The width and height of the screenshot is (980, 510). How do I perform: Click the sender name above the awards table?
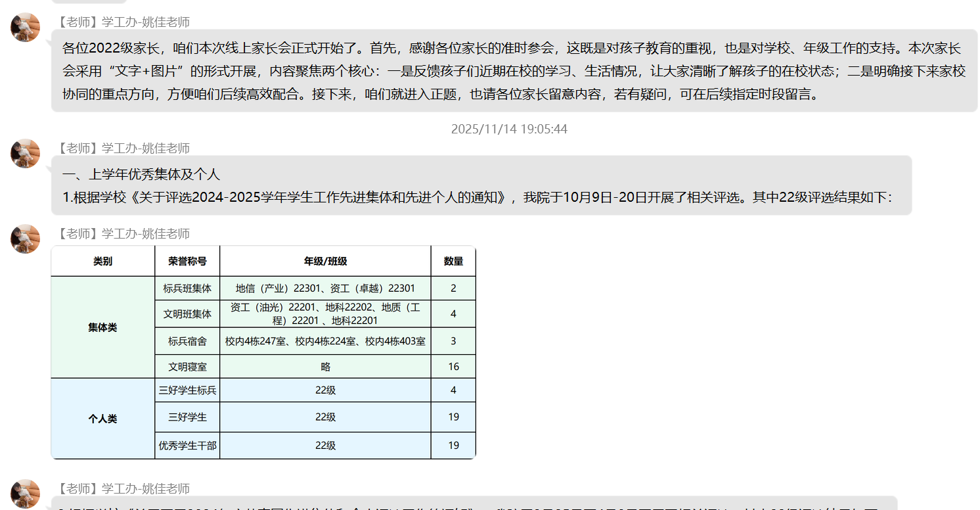[123, 233]
